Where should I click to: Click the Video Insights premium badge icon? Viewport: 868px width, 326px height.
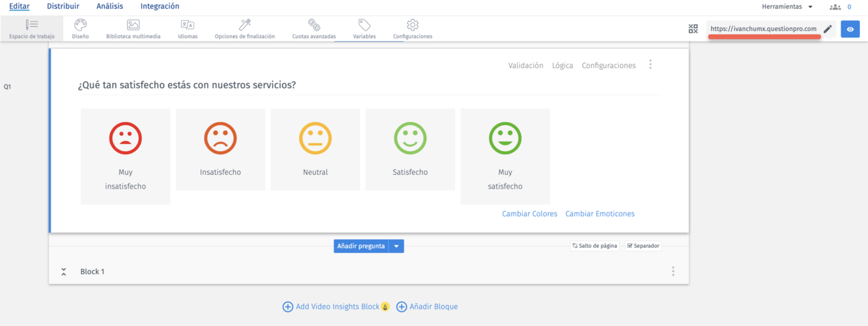386,306
